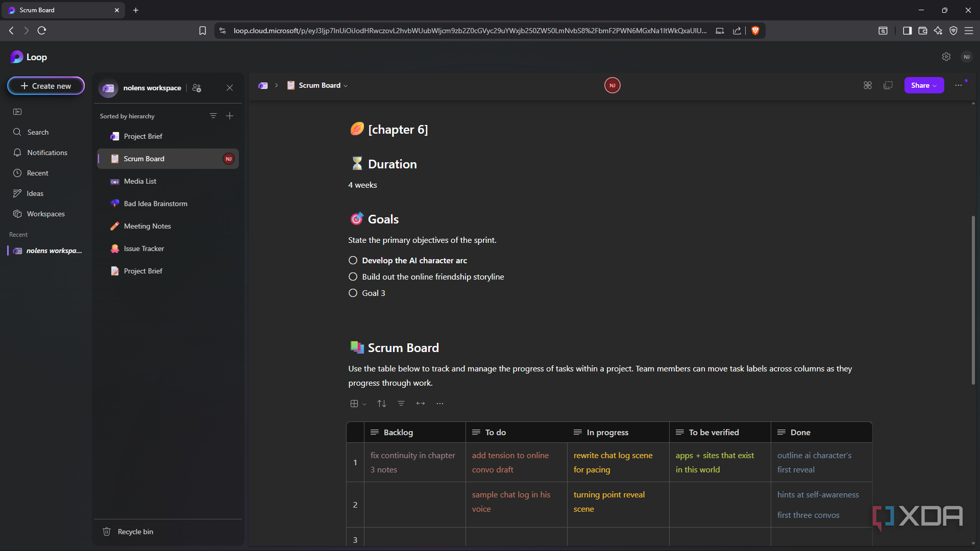Open Recent in the left navigation
This screenshot has height=551, width=980.
point(37,173)
